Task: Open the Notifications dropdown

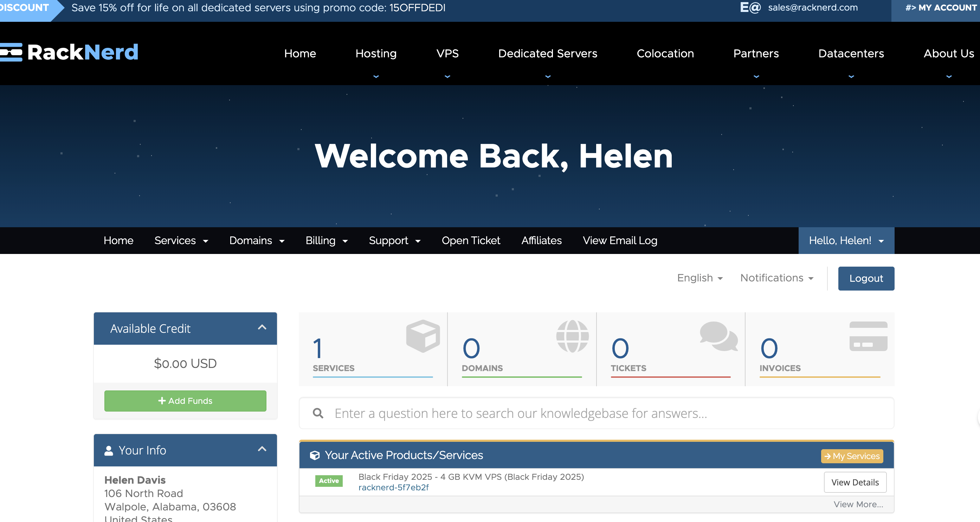Action: 777,278
